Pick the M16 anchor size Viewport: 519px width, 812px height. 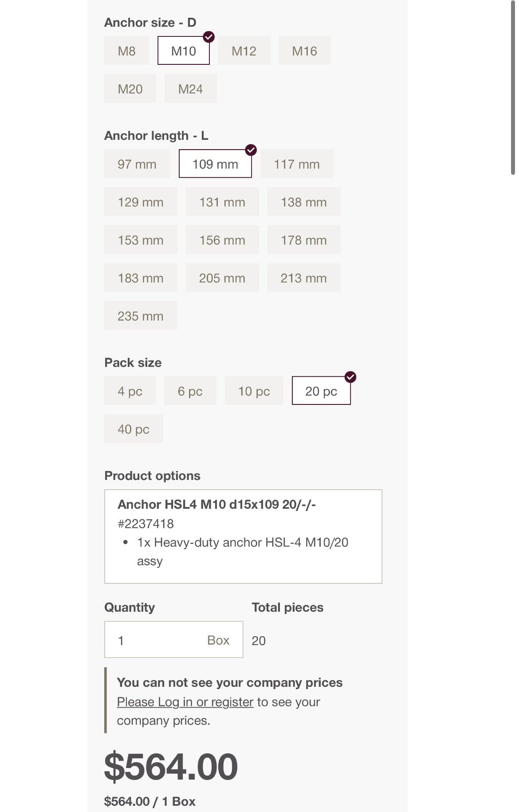pyautogui.click(x=304, y=51)
